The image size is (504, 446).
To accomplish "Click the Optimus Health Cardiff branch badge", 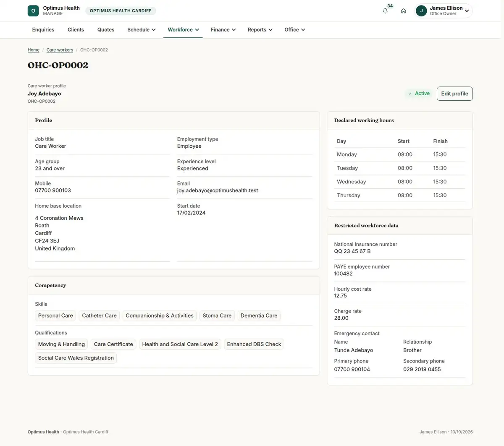I will tap(121, 11).
